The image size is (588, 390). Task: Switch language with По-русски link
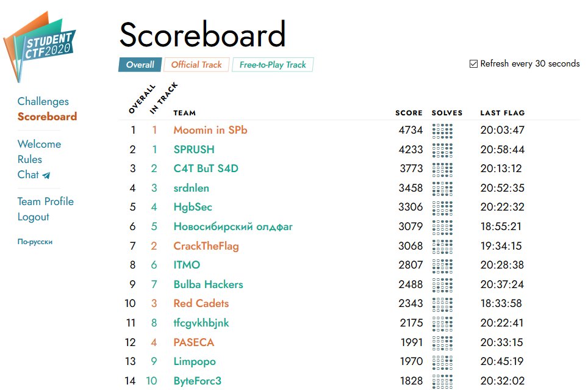coord(35,242)
